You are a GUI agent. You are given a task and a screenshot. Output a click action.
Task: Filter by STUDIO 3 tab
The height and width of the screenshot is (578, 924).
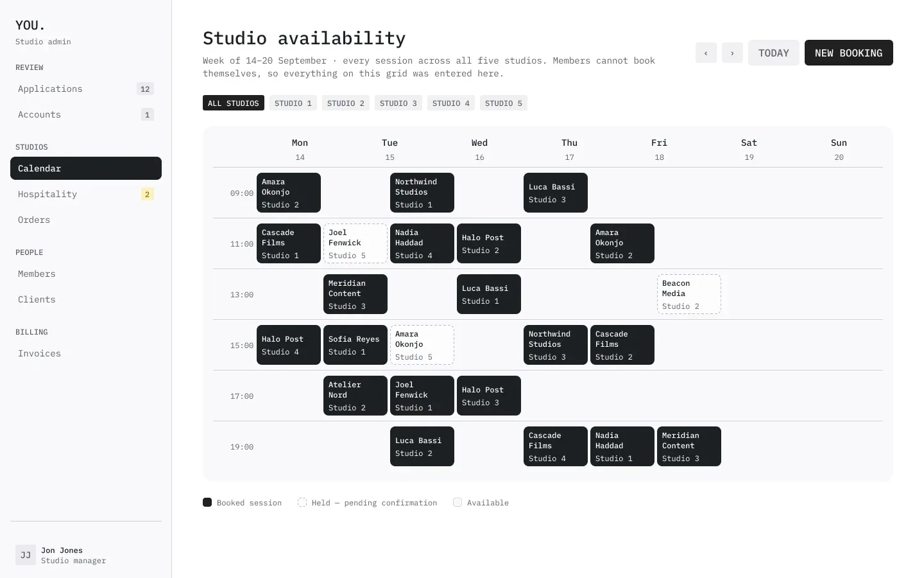[x=398, y=103]
